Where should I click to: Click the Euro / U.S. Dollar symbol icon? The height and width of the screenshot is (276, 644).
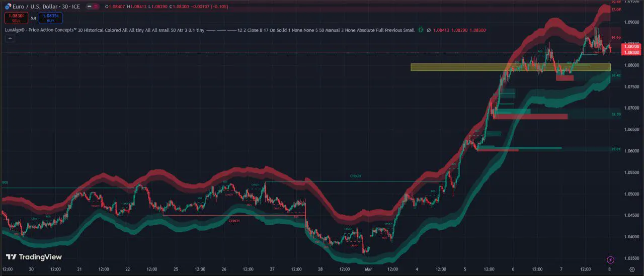pyautogui.click(x=8, y=7)
